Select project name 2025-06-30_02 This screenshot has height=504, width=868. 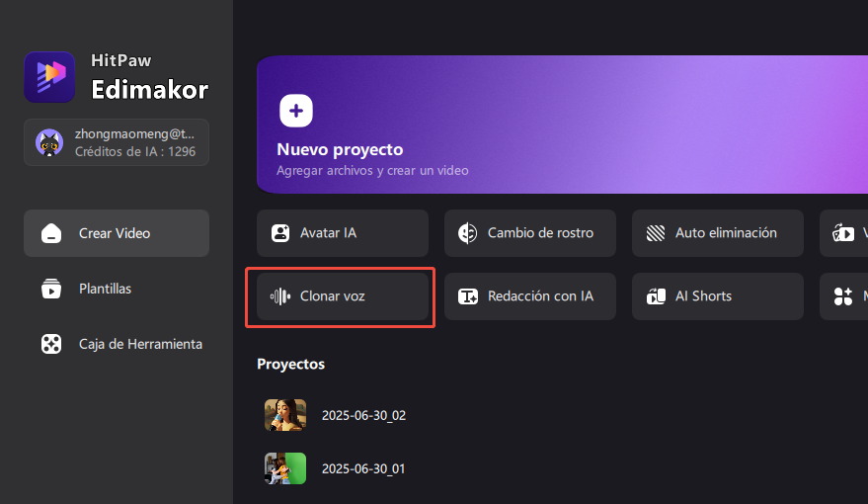click(x=363, y=415)
